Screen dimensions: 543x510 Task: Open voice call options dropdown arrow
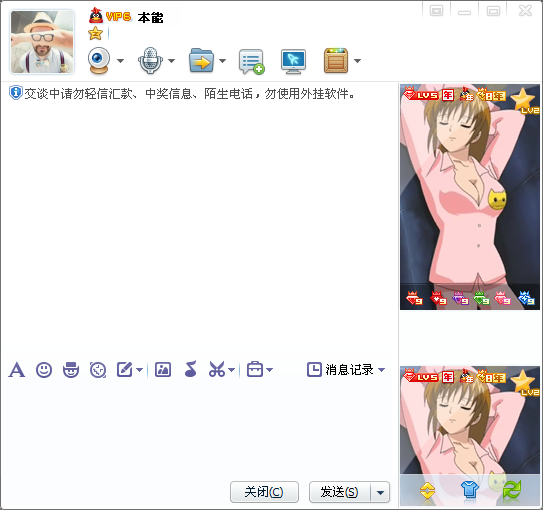point(171,61)
